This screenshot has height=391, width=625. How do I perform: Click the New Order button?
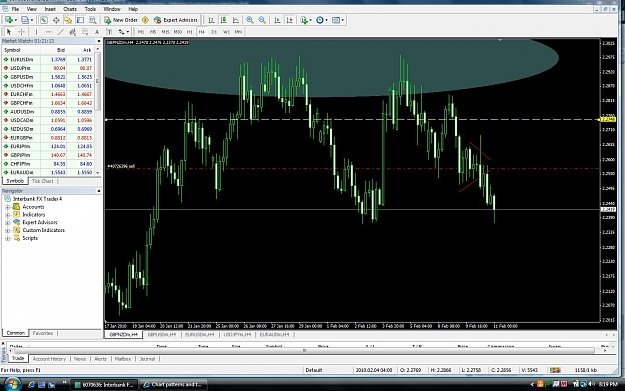[x=121, y=20]
